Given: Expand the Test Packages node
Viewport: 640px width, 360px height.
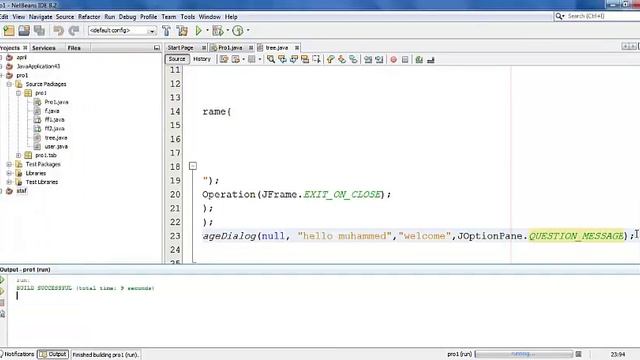Looking at the screenshot, I should 9,164.
